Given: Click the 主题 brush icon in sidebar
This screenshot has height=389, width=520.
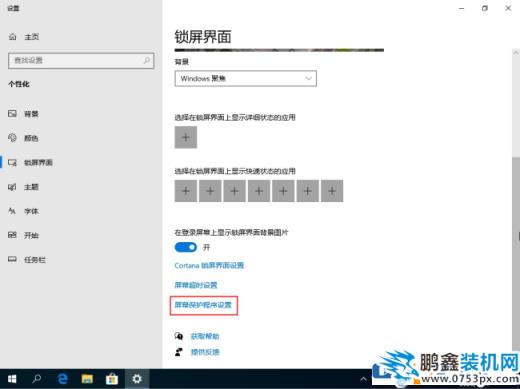Looking at the screenshot, I should click(12, 187).
